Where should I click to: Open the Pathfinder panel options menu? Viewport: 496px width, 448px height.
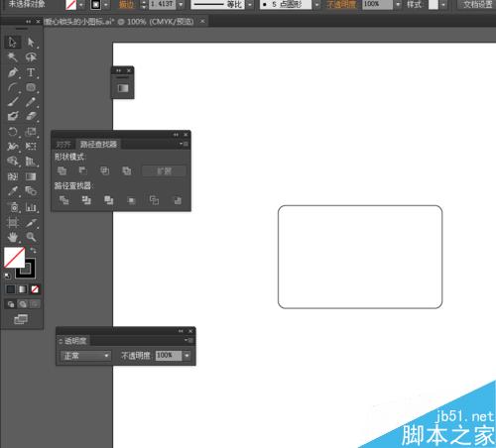[x=184, y=144]
